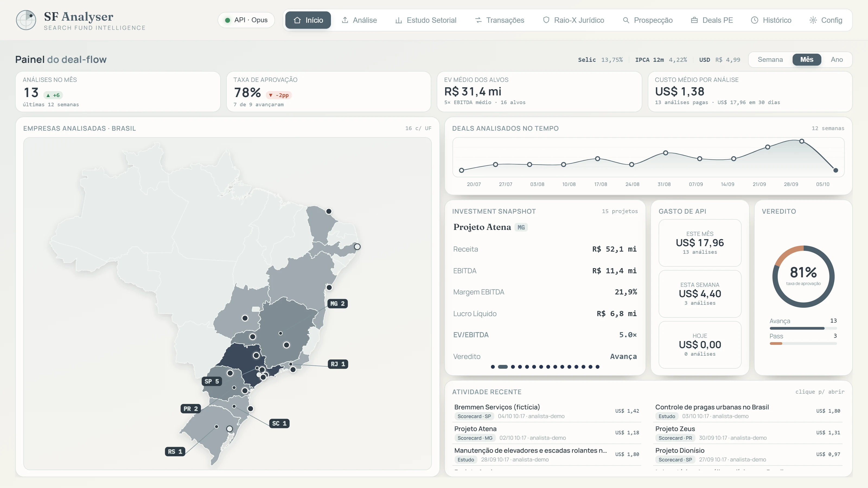Image resolution: width=868 pixels, height=488 pixels.
Task: Select the last snapshot carousel dot
Action: tap(597, 367)
